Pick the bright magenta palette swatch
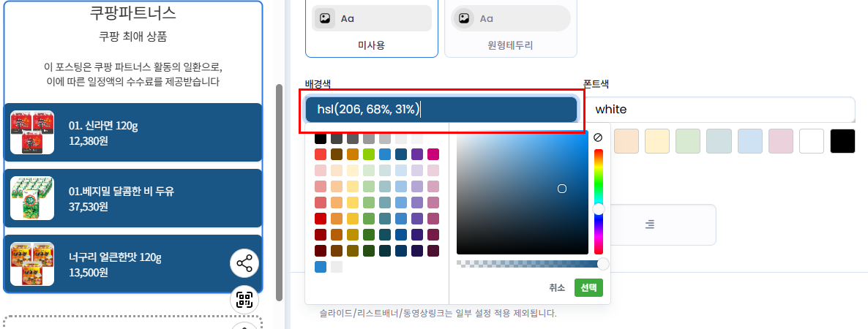 [433, 154]
